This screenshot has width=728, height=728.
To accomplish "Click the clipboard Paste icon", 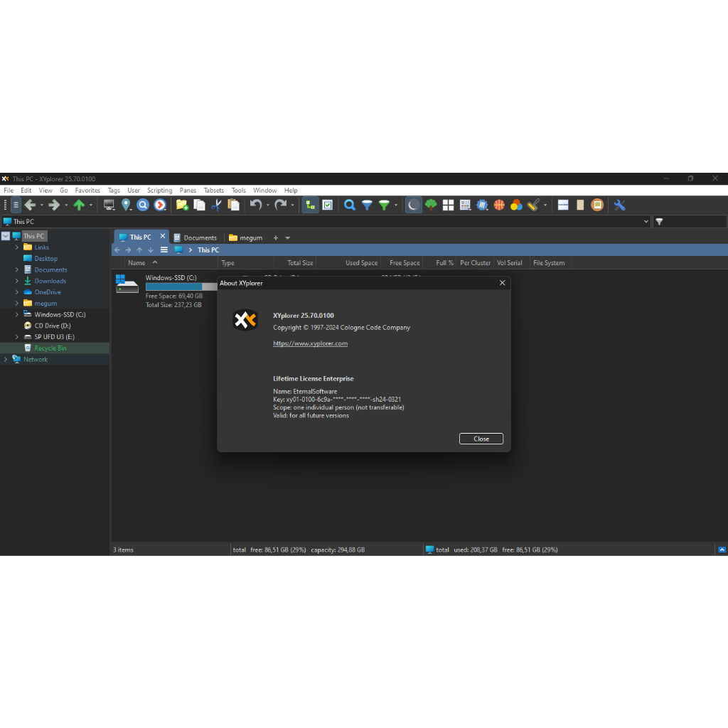I will (x=233, y=205).
